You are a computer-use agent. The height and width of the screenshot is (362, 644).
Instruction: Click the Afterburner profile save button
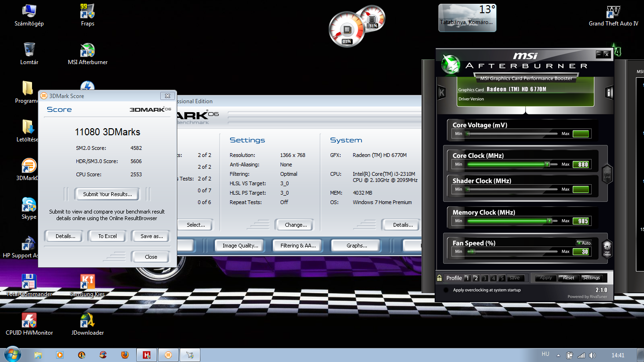click(x=514, y=278)
